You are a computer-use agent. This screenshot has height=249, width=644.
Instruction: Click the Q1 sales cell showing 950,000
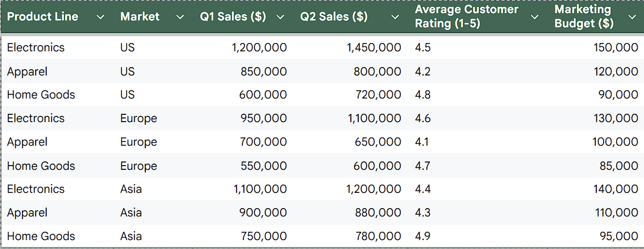pos(263,118)
